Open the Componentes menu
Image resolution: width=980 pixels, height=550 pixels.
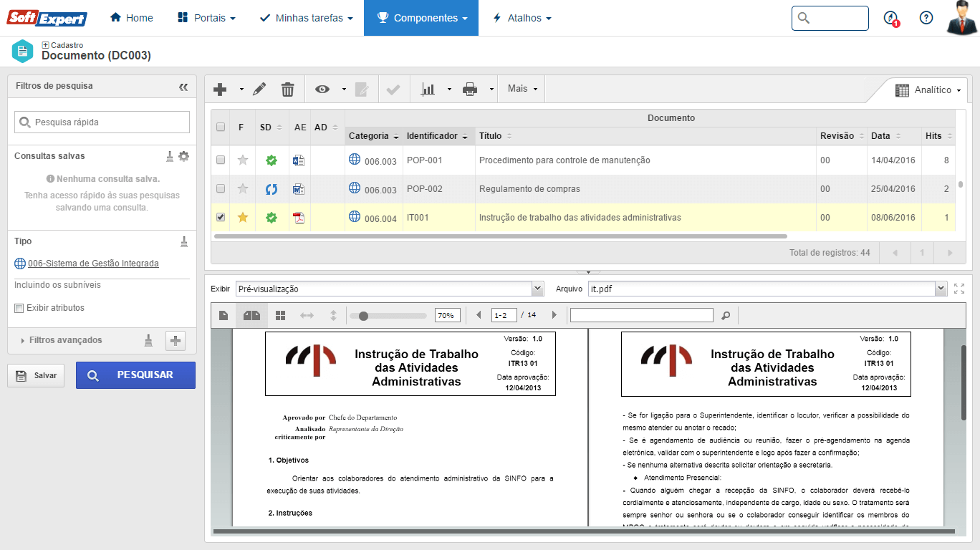[x=421, y=18]
